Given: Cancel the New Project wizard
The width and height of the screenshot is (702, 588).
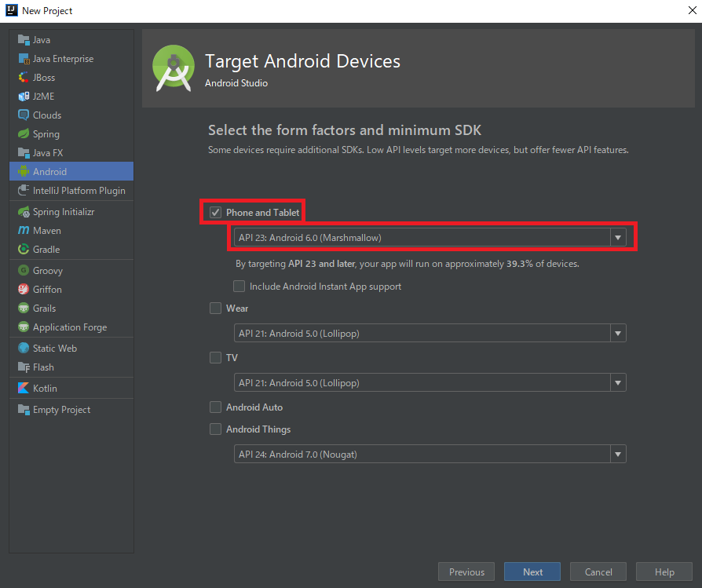Looking at the screenshot, I should [598, 572].
